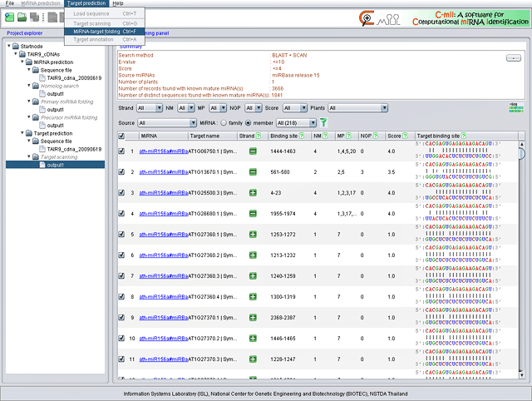Click the greyed copy documents toolbar icon
Screen dimensions: 532x401
pos(34,17)
